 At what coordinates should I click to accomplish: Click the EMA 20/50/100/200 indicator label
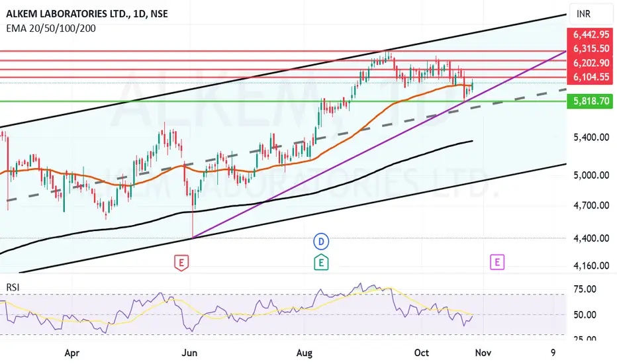click(51, 28)
